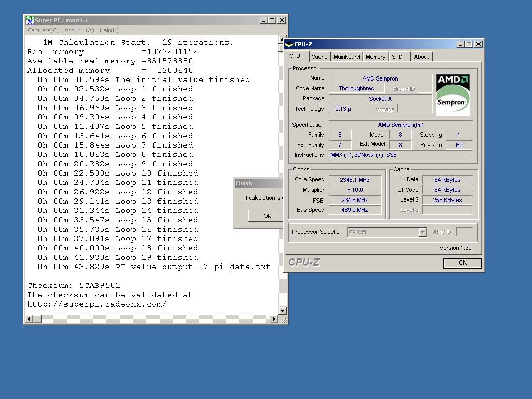Click the Super PI title bar icon
532x399 pixels.
(30, 20)
